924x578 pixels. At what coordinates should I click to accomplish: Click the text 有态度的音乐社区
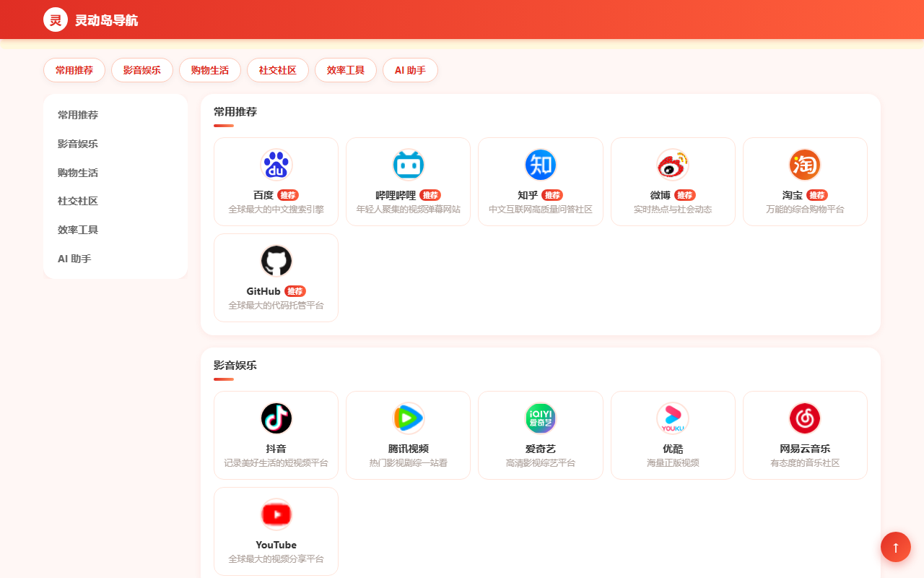pos(805,463)
